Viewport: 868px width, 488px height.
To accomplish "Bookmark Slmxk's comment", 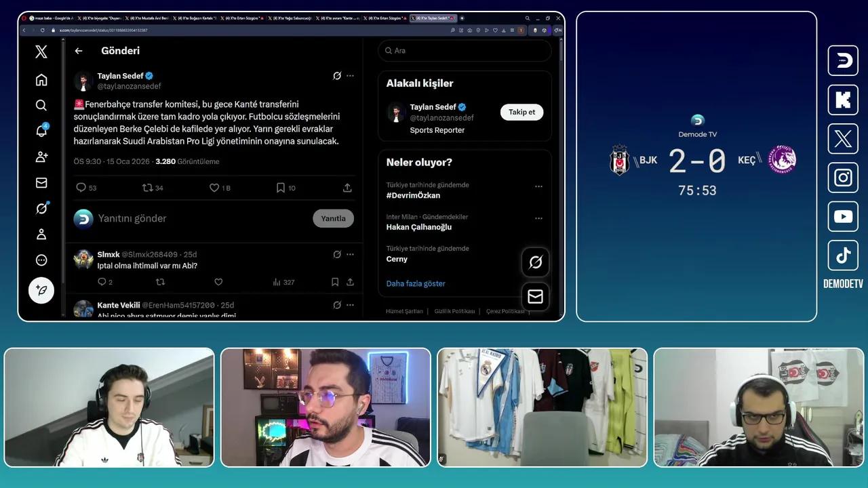I will (x=335, y=282).
